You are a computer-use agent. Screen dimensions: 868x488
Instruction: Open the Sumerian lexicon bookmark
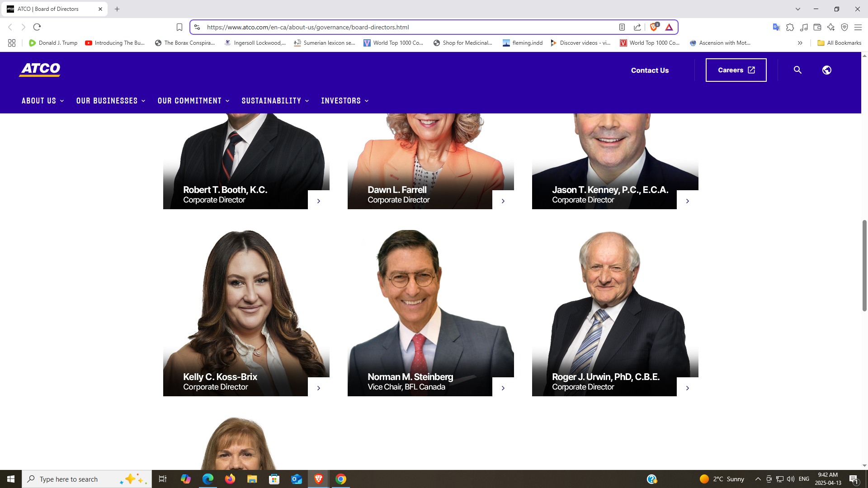click(x=325, y=43)
